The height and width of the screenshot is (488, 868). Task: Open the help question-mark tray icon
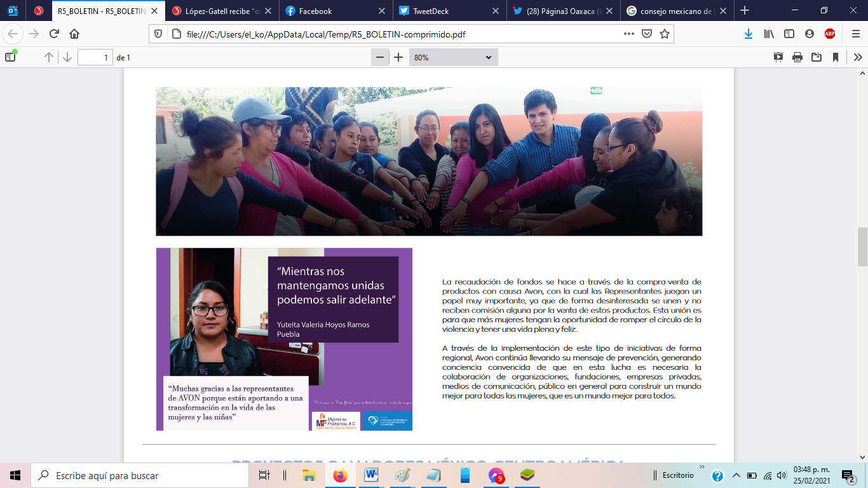pyautogui.click(x=717, y=475)
